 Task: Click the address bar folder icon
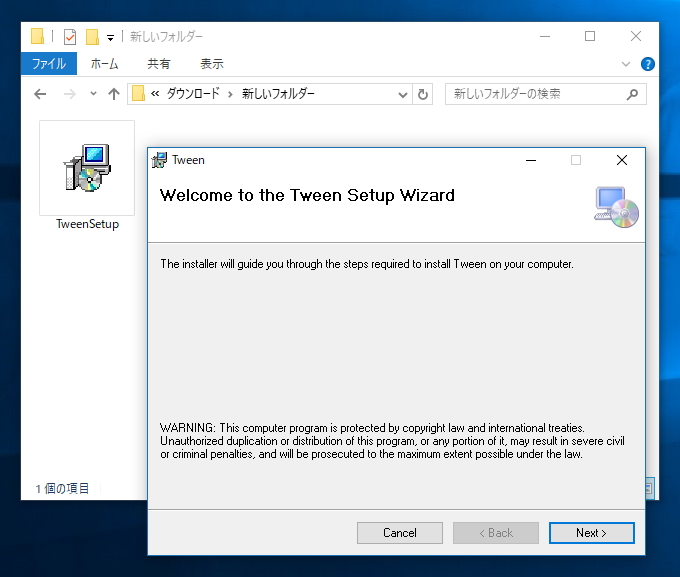point(138,93)
